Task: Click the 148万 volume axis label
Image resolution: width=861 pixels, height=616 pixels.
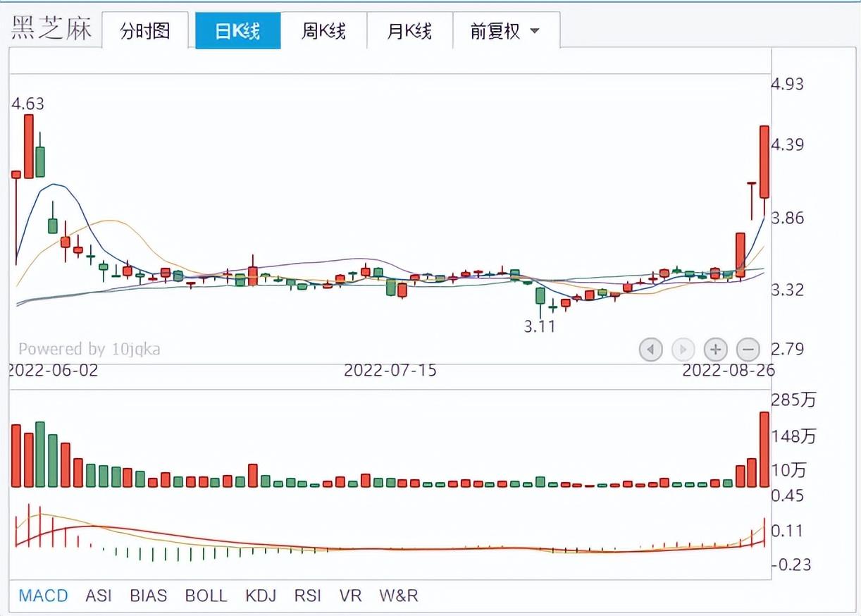Action: coord(794,436)
